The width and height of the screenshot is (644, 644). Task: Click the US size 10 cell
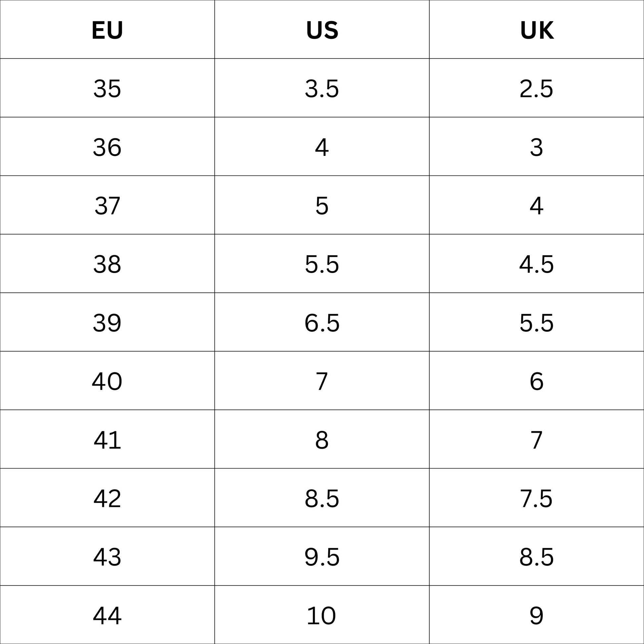coord(322,615)
